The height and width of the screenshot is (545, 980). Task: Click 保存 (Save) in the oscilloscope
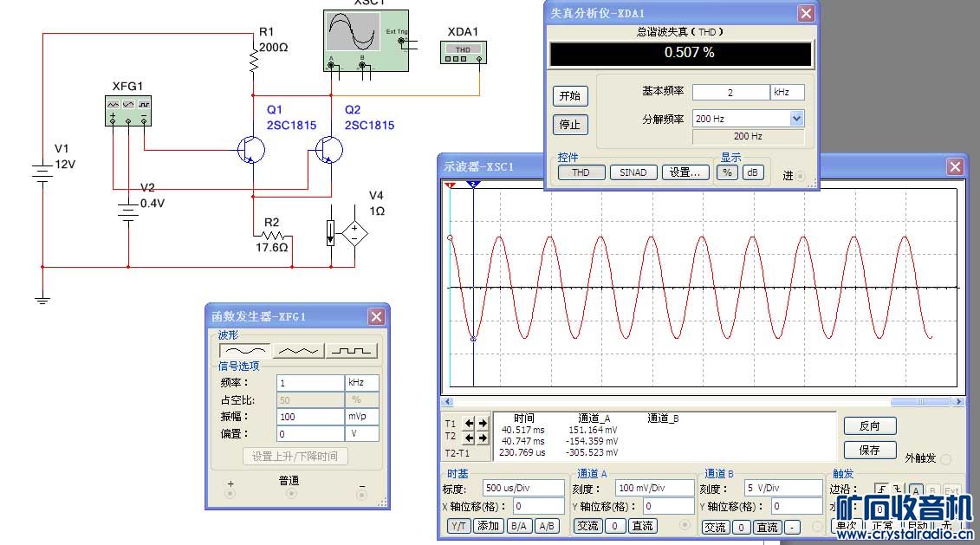[870, 450]
